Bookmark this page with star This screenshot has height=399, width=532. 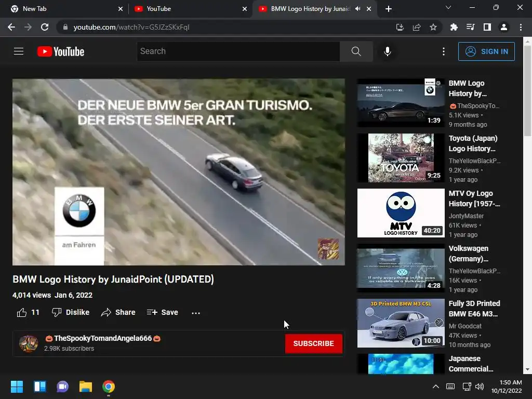click(x=433, y=27)
